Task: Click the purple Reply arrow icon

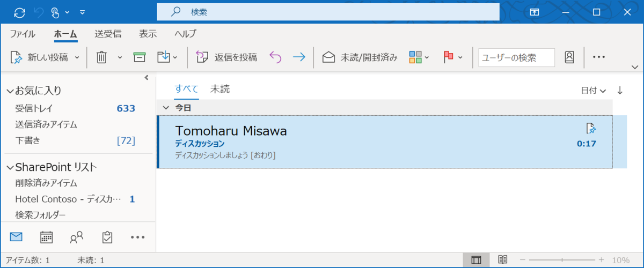Action: click(275, 57)
